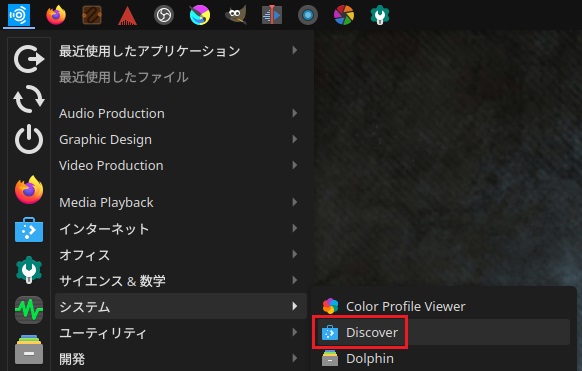Viewport: 582px width, 371px height.
Task: Launch Ardour red triangle icon in panel
Action: click(127, 16)
